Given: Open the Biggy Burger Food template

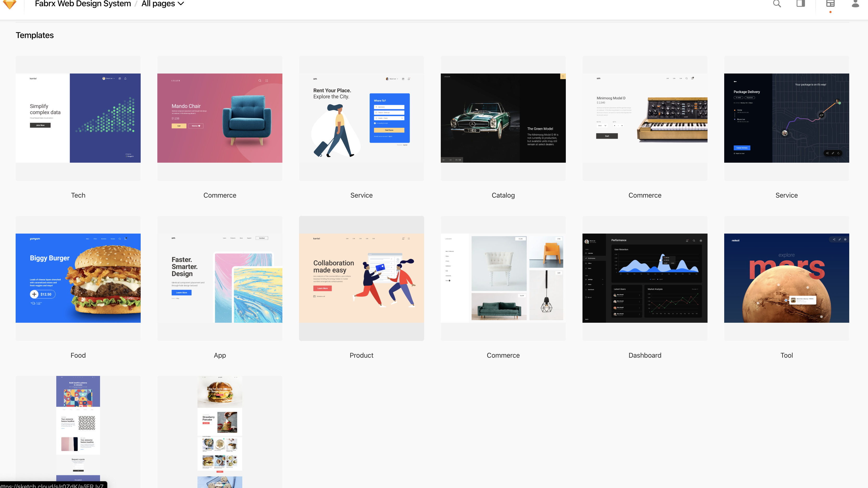Looking at the screenshot, I should click(78, 278).
